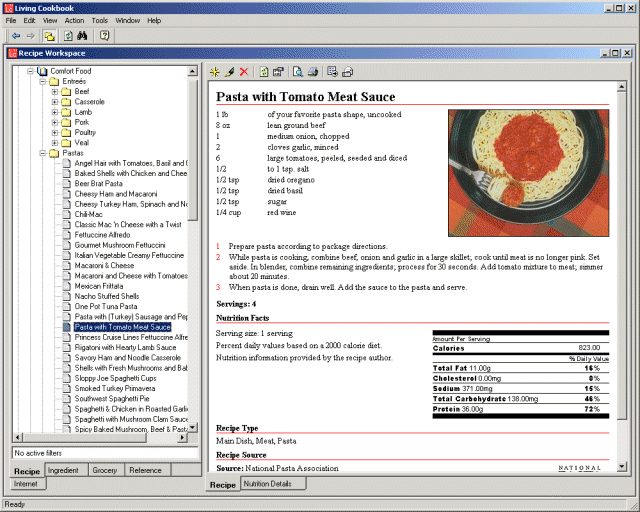
Task: Expand the Beef folder
Action: tap(55, 92)
